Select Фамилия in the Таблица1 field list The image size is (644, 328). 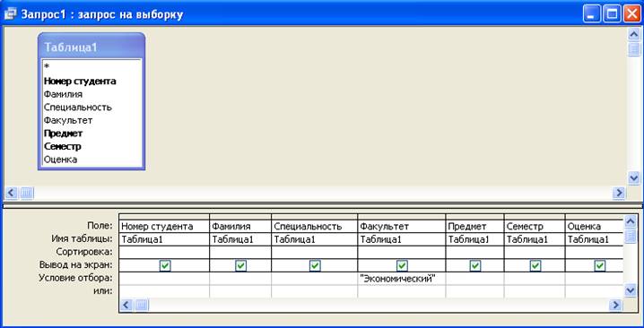64,94
